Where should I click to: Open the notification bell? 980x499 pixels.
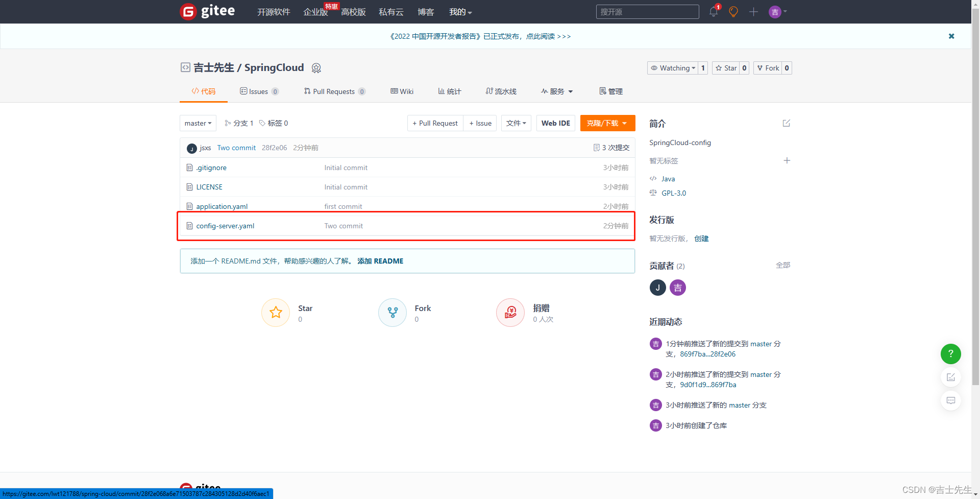point(714,11)
